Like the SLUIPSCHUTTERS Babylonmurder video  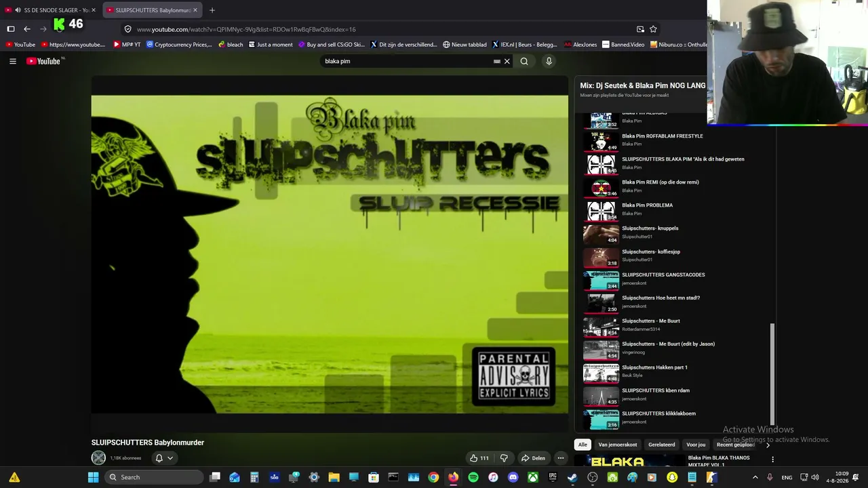479,458
